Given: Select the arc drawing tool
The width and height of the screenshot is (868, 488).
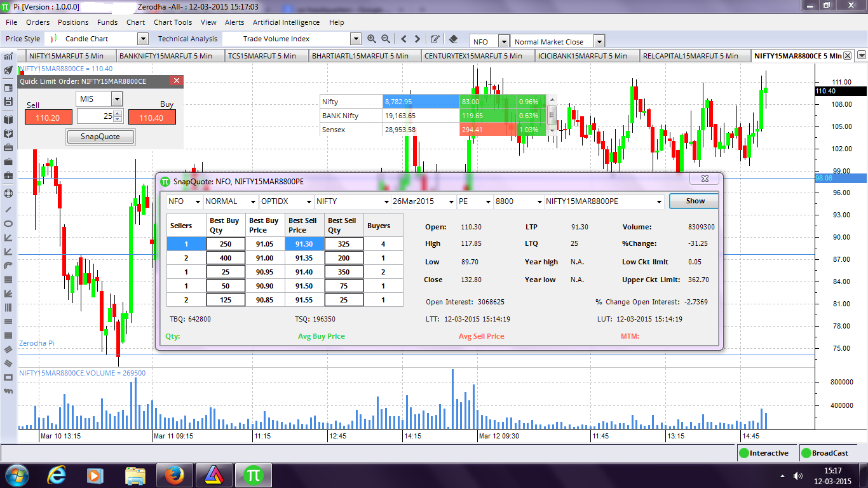Looking at the screenshot, I should [x=8, y=266].
